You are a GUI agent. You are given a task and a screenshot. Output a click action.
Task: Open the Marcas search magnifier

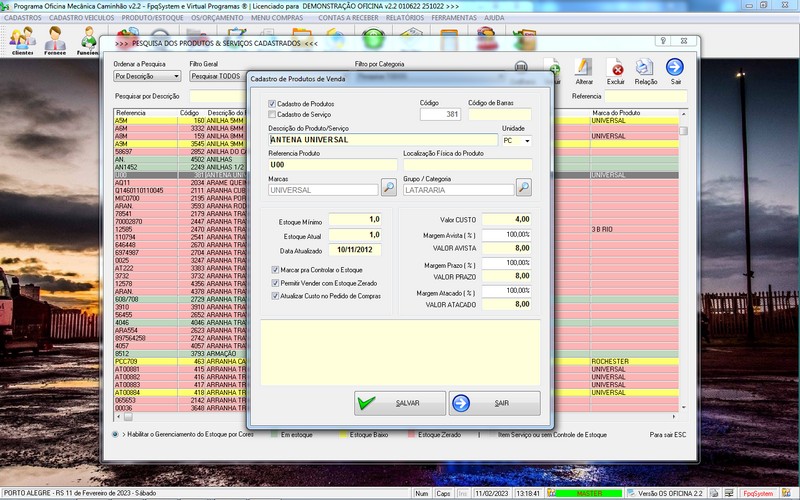click(x=389, y=187)
